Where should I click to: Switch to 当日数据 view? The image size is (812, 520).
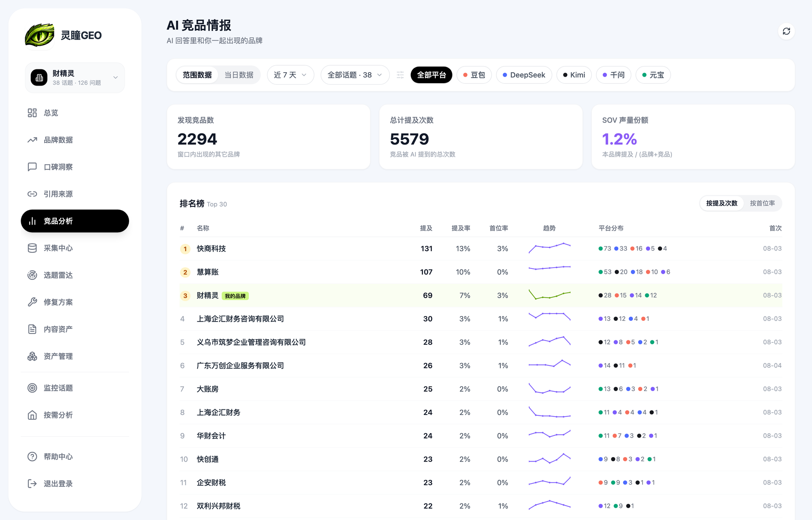pyautogui.click(x=239, y=75)
